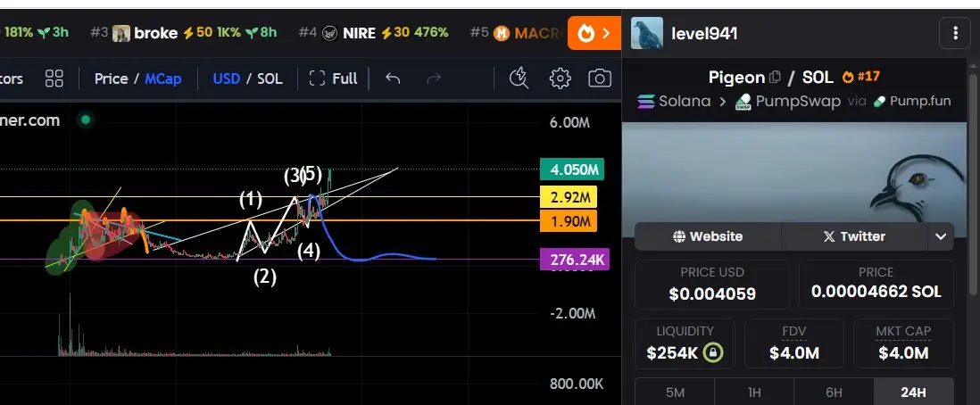Screen dimensions: 980x405
Task: Toggle Full screen chart mode
Action: 334,79
